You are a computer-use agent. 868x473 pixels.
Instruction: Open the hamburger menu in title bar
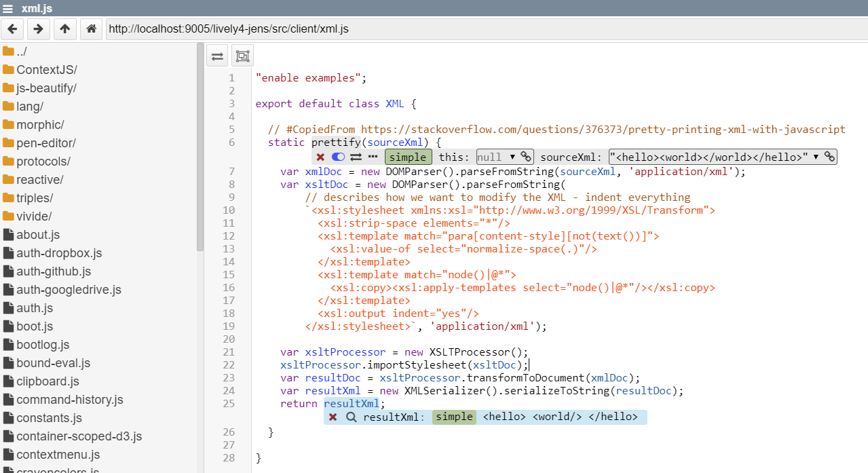8,8
